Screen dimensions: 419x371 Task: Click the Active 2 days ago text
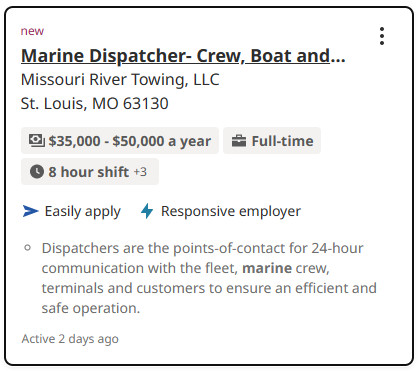70,339
